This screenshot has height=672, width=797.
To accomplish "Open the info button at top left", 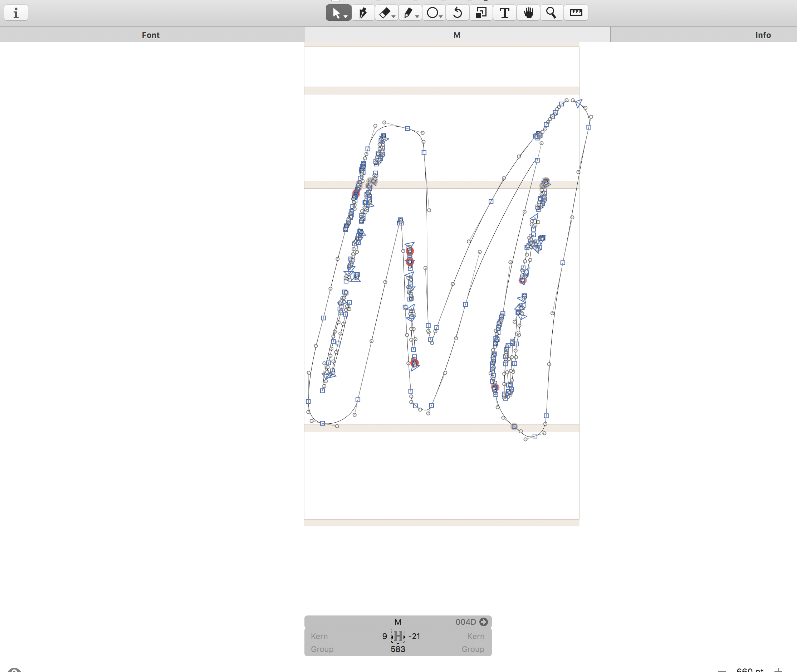I will (x=16, y=13).
